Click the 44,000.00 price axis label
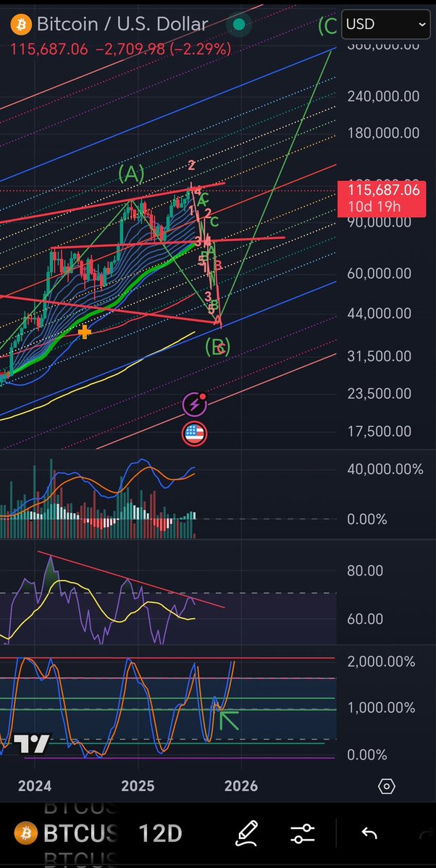The width and height of the screenshot is (436, 868). [x=380, y=313]
